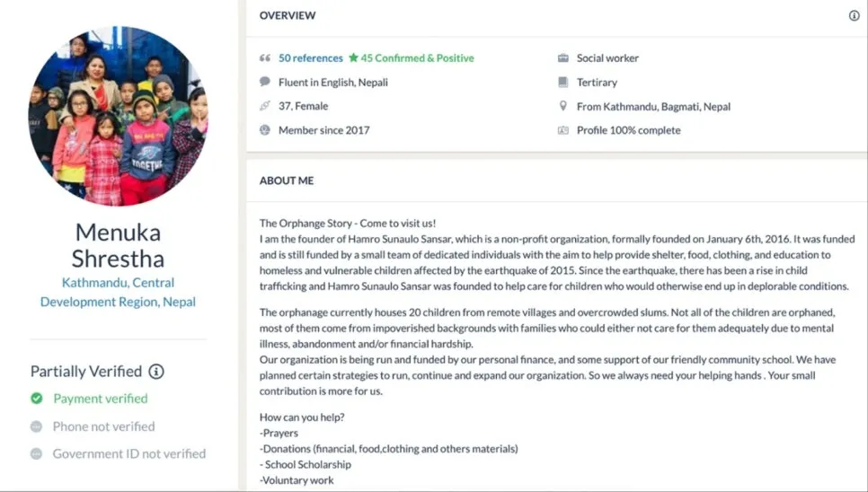Image resolution: width=868 pixels, height=492 pixels.
Task: Click 45 Confirmed & Positive link
Action: [417, 58]
